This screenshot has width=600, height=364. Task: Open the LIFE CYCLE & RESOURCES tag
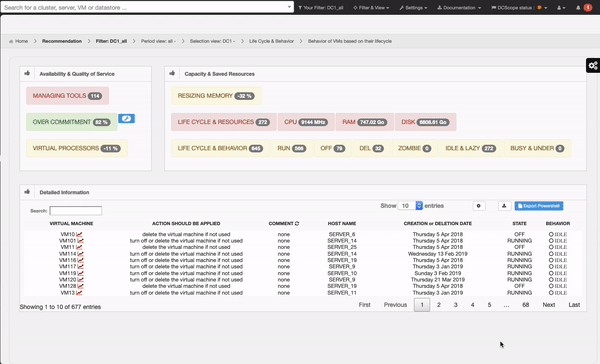[x=223, y=122]
